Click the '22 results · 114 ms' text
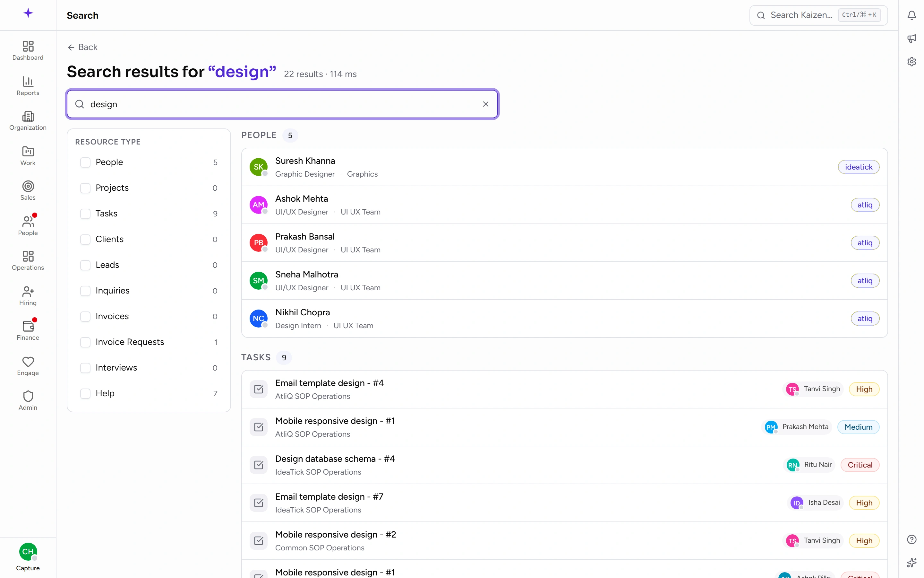Viewport: 924px width, 578px height. click(320, 74)
